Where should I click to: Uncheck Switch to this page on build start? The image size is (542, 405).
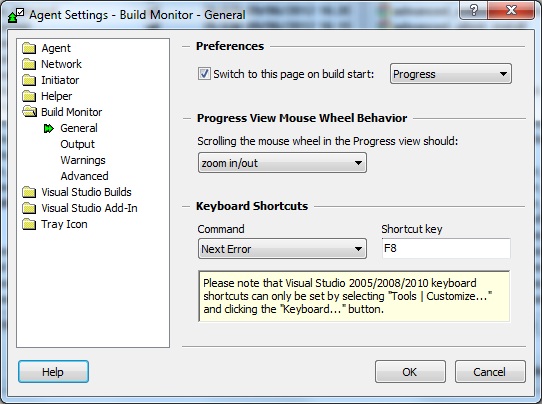click(x=204, y=74)
